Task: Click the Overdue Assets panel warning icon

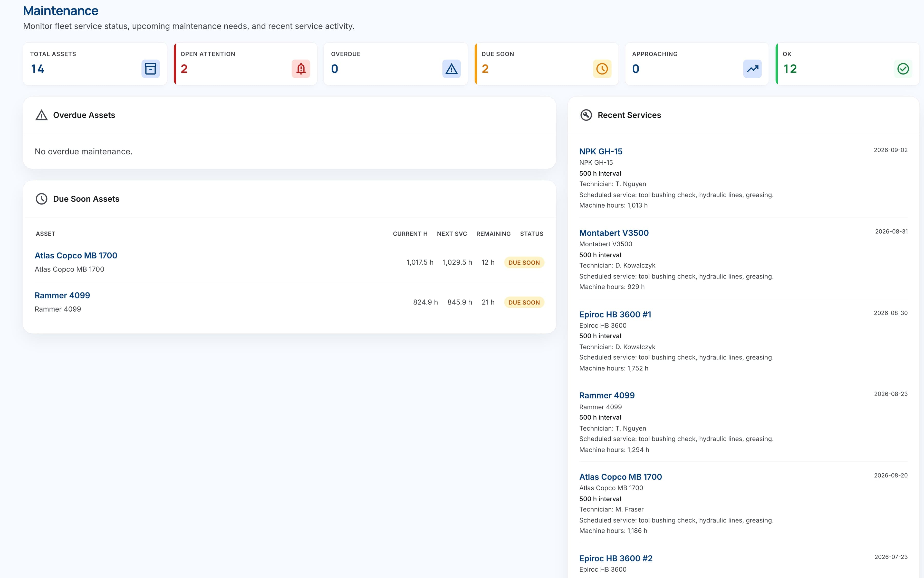Action: (42, 115)
